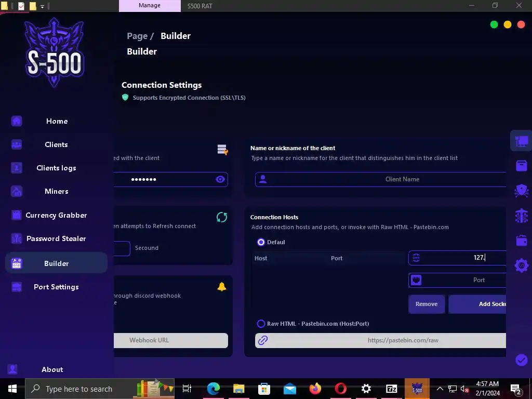Viewport: 532px width, 399px height.
Task: Click the S500 RAT window title in Explorer
Action: (x=200, y=6)
